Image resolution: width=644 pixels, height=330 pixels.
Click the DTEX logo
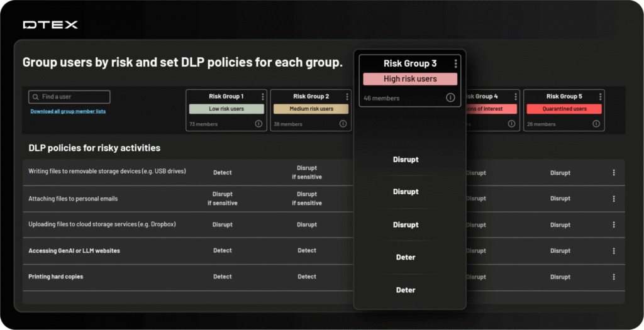(50, 25)
